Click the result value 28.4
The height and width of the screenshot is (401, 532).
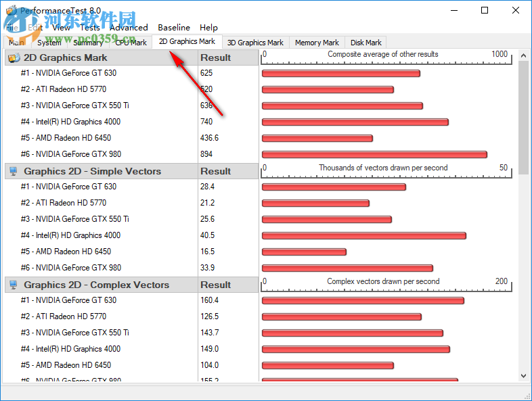tap(207, 187)
